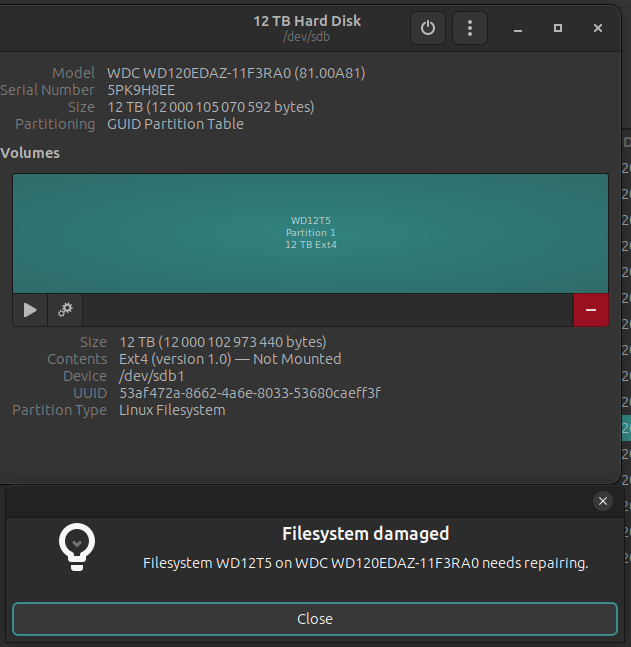Click the Close button in the dialog
The height and width of the screenshot is (647, 631).
pyautogui.click(x=315, y=619)
